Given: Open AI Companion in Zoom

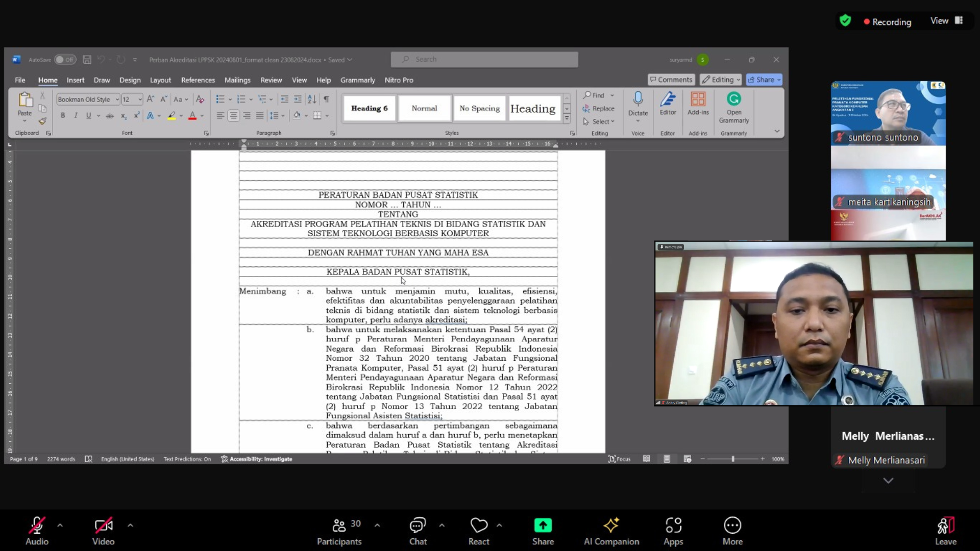Looking at the screenshot, I should point(611,531).
